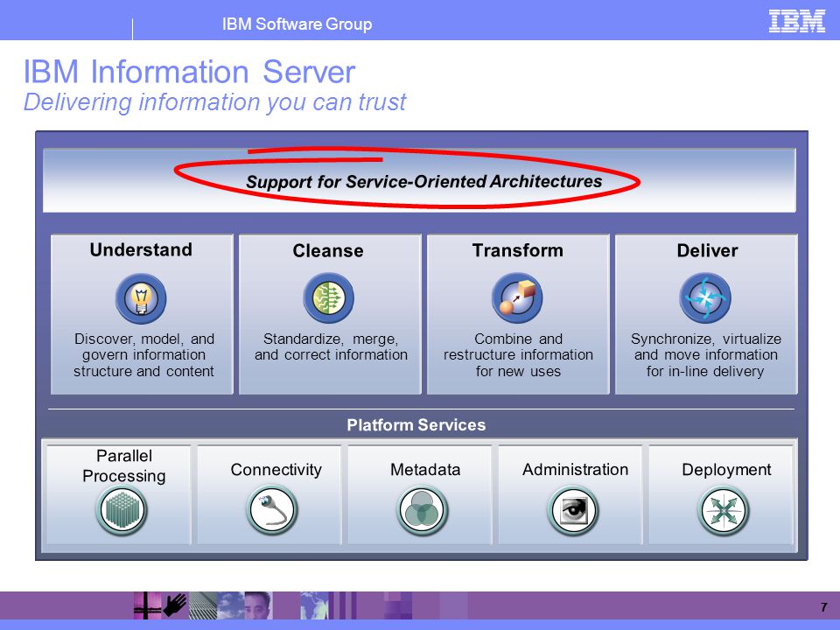Click the 'IBM Information Server' title

[x=189, y=71]
